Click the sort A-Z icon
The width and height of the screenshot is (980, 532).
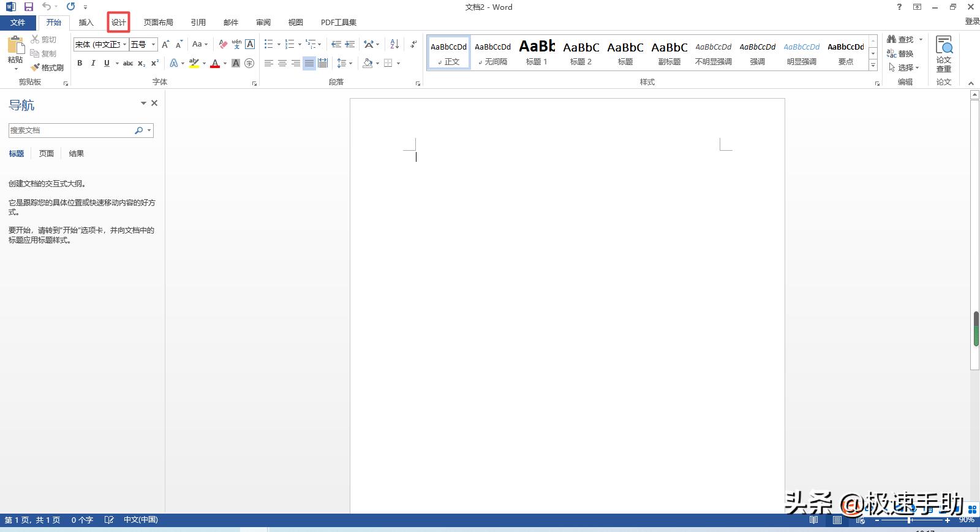(x=394, y=44)
